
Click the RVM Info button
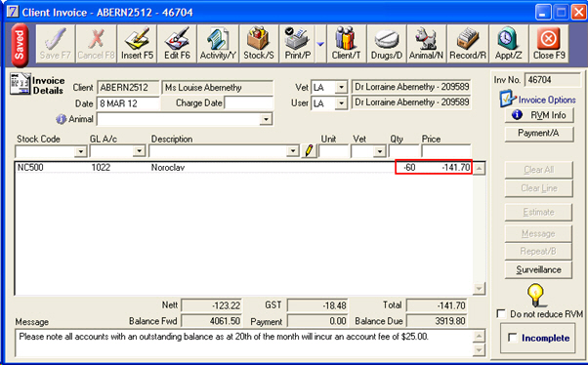539,115
